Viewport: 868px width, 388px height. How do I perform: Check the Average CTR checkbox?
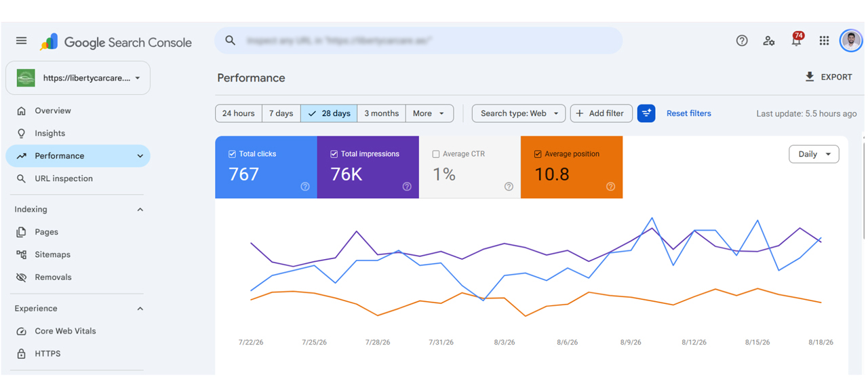(436, 154)
